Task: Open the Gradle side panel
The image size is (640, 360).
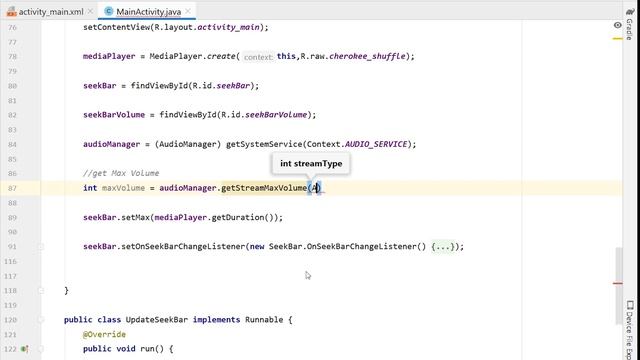Action: point(630,24)
